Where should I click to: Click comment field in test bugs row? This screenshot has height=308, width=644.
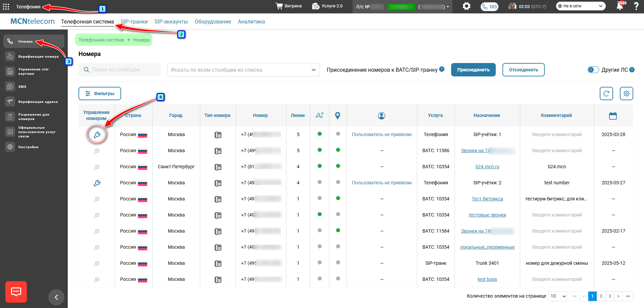[x=557, y=279]
